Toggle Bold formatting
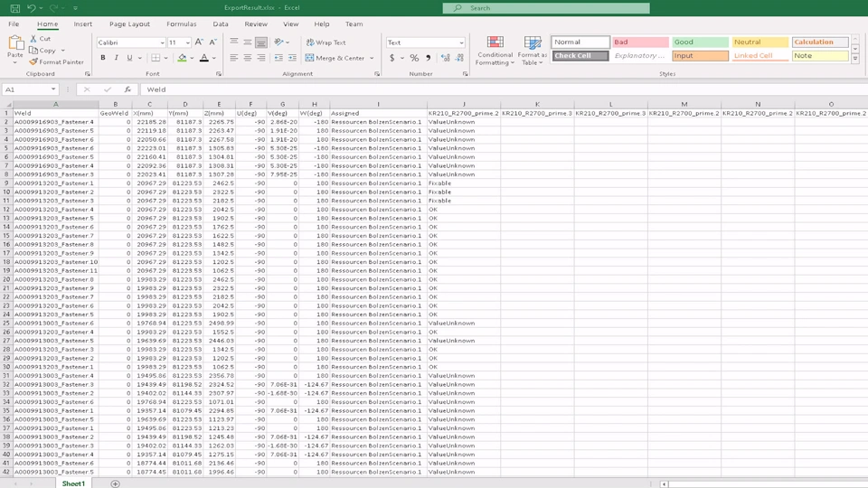 [103, 58]
